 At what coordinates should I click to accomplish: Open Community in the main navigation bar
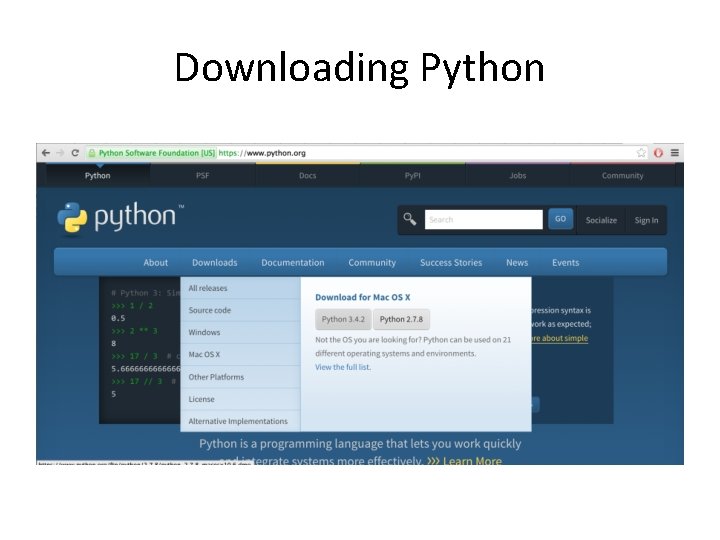click(x=372, y=263)
